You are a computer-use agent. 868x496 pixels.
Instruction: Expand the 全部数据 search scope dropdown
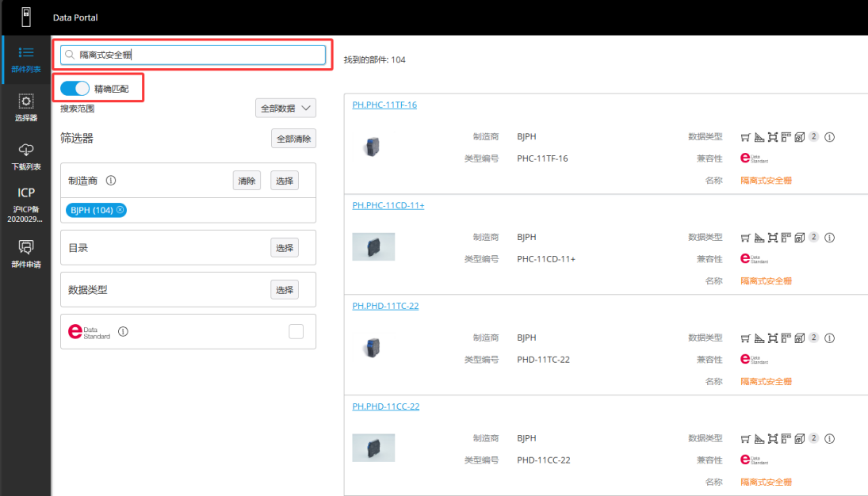286,109
